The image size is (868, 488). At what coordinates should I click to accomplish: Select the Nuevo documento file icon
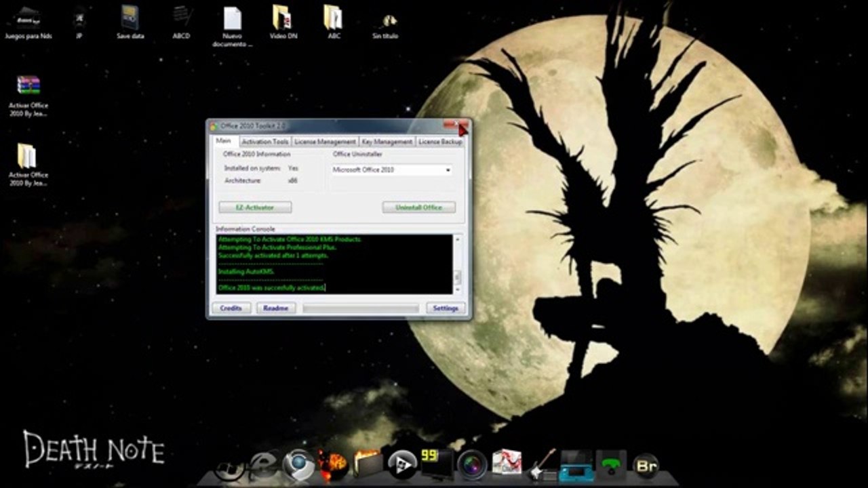point(233,26)
